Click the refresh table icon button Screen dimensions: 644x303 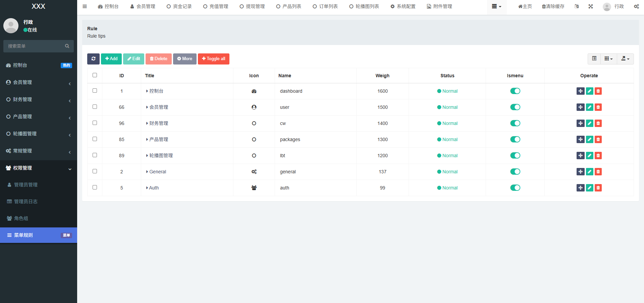pyautogui.click(x=93, y=59)
